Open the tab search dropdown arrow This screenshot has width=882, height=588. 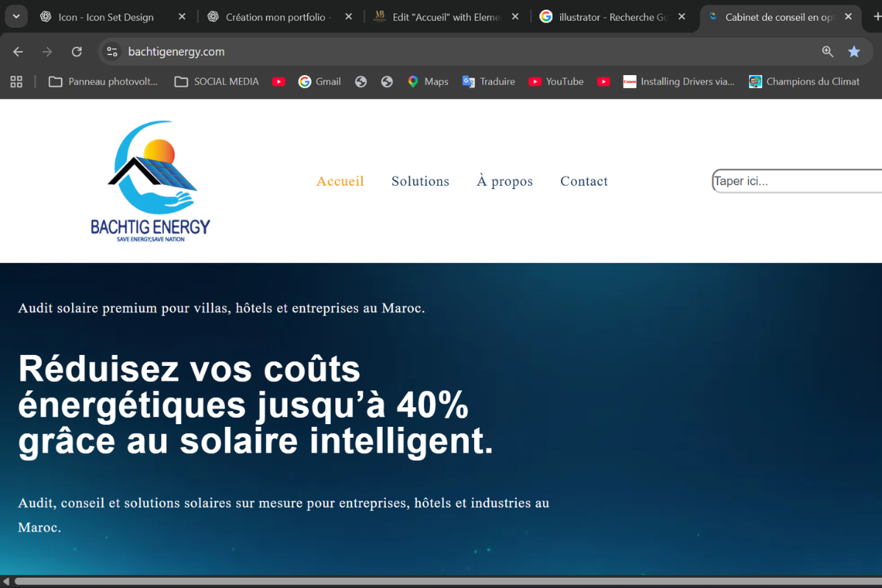point(16,16)
